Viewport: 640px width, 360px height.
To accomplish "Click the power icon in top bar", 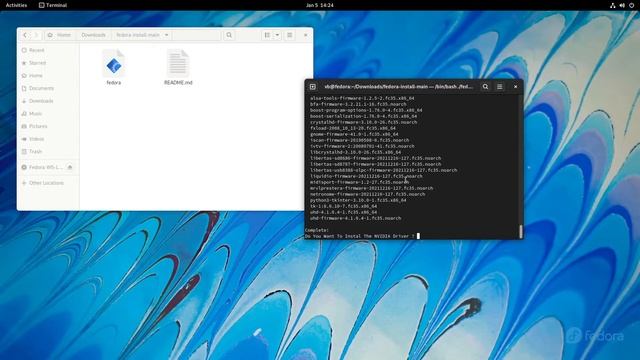I will pos(632,5).
